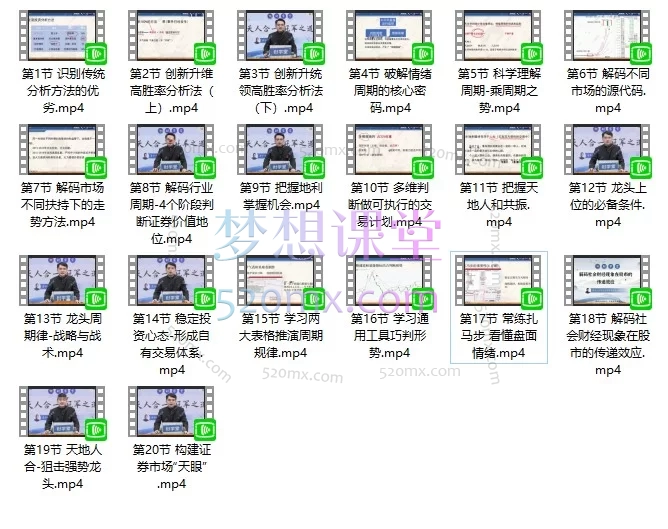The image size is (668, 529).
Task: Select video icon for 第1节 识别传统分析方法的优劣
Action: click(62, 36)
